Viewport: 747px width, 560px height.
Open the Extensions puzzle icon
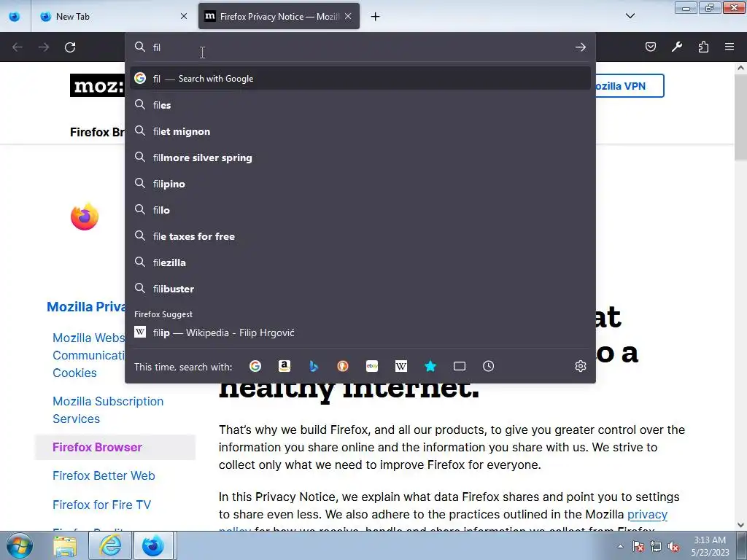point(703,47)
